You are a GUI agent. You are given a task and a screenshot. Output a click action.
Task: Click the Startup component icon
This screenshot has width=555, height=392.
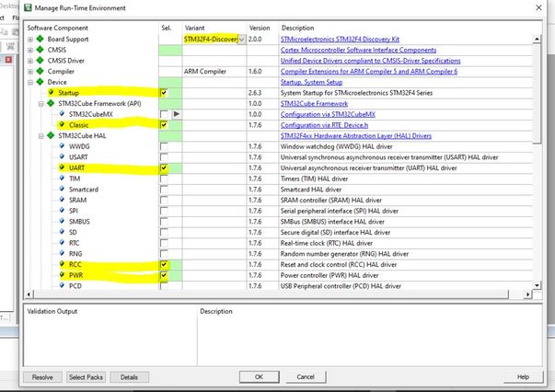[52, 92]
